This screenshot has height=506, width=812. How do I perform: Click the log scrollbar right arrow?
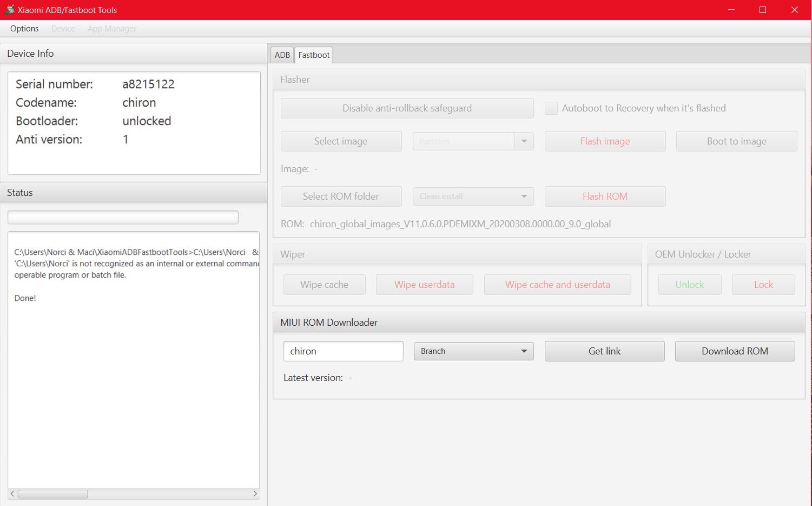click(255, 494)
